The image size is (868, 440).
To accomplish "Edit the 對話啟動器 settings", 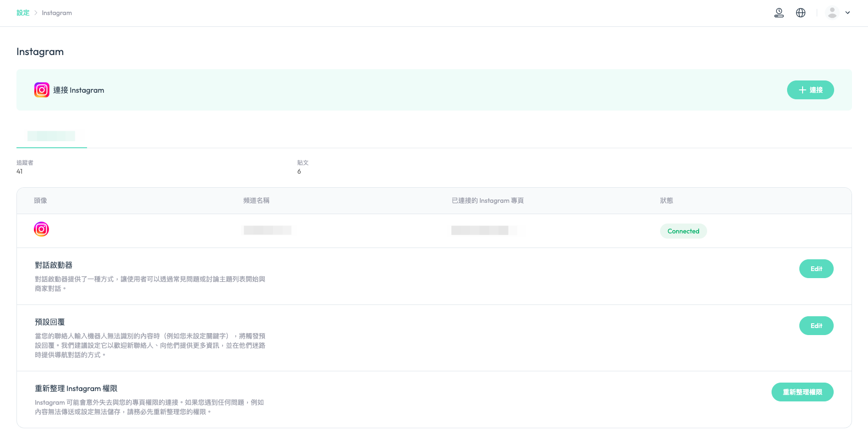I will [x=816, y=269].
